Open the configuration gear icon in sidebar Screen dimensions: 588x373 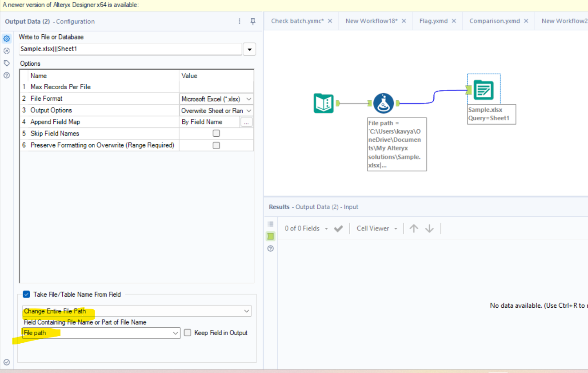tap(7, 39)
